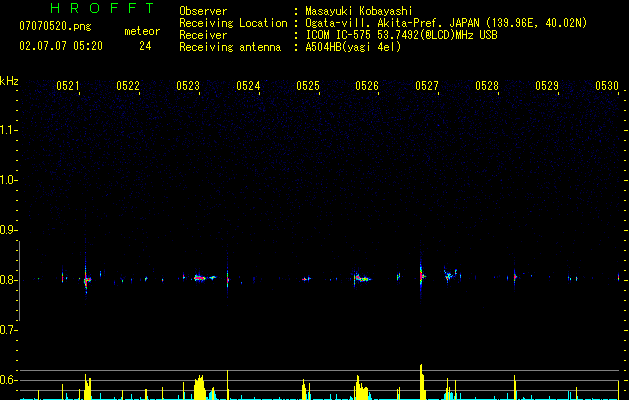Click the Receiver field label

203,35
